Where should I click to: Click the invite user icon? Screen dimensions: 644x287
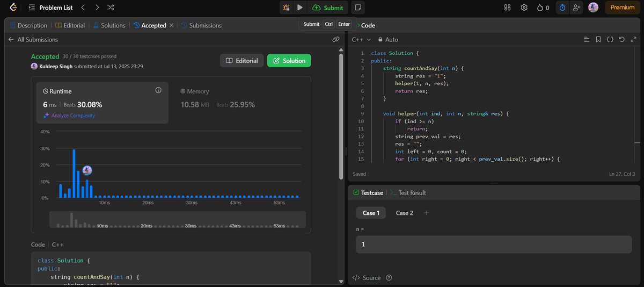577,8
